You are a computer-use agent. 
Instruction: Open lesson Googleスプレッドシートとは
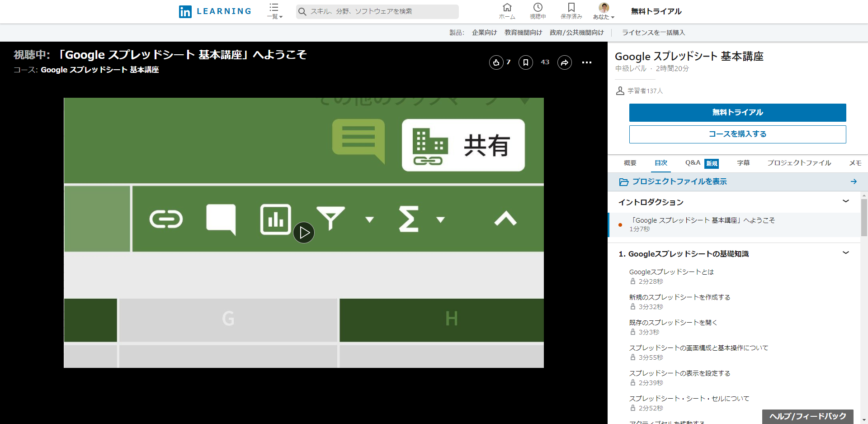pyautogui.click(x=671, y=272)
